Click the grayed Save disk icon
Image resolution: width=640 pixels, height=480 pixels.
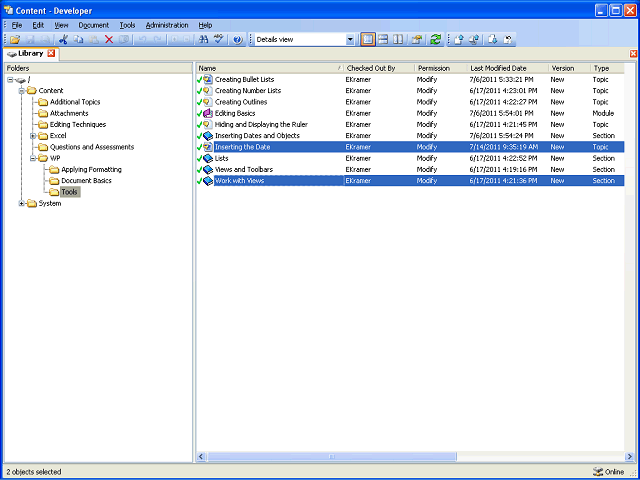tap(31, 40)
